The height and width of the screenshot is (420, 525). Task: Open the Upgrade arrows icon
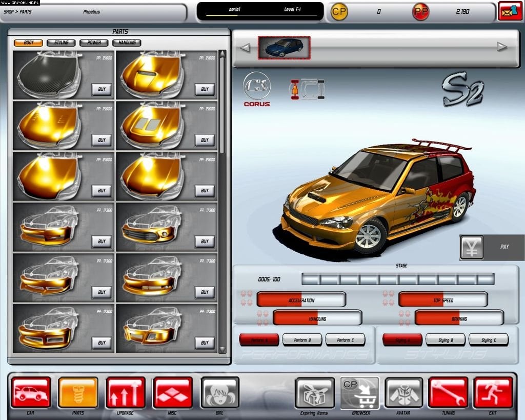point(125,393)
